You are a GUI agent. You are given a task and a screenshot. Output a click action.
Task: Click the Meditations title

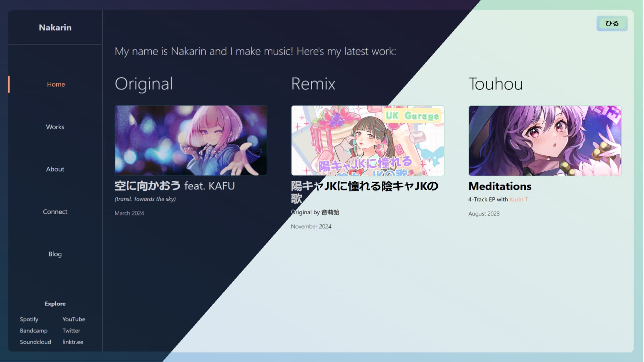coord(500,186)
